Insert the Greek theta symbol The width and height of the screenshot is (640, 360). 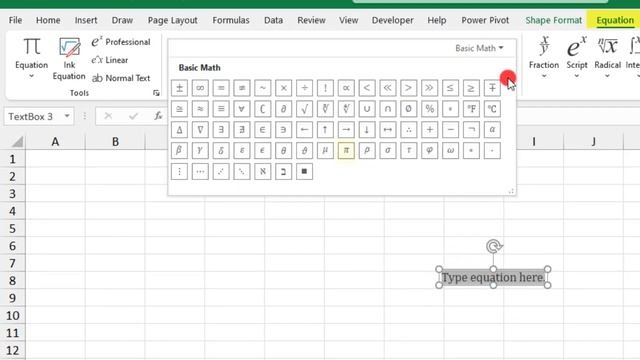[x=283, y=151]
